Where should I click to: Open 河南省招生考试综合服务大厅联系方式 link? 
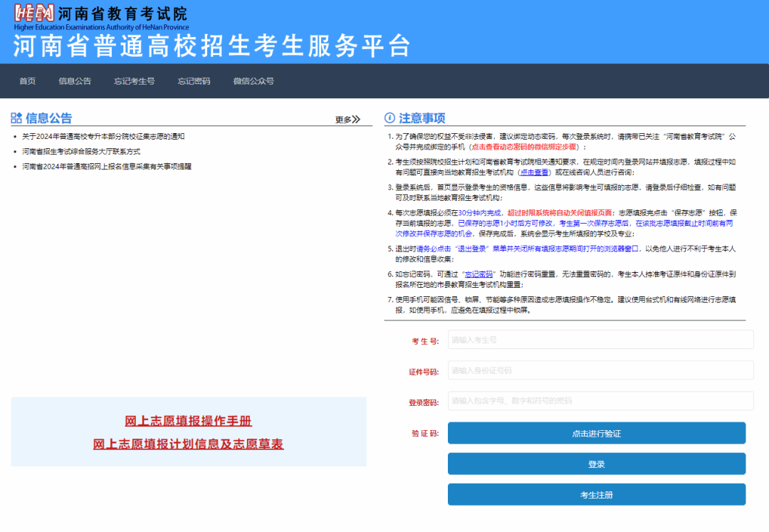(x=81, y=151)
